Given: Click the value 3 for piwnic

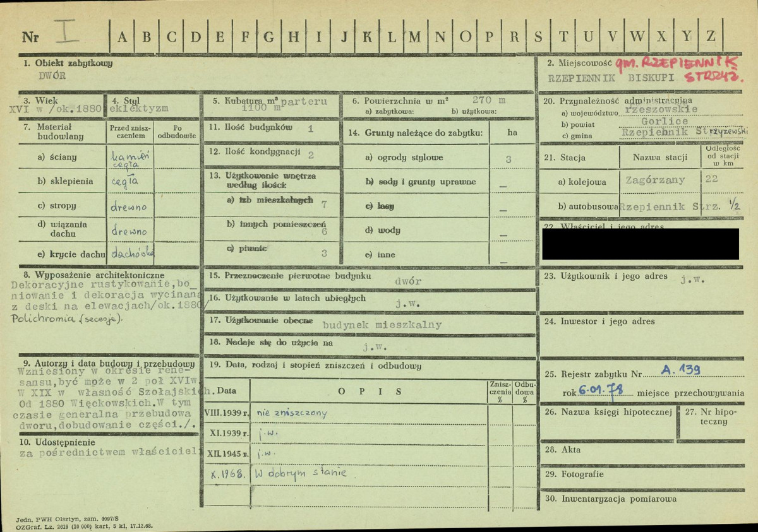Looking at the screenshot, I should coord(324,254).
